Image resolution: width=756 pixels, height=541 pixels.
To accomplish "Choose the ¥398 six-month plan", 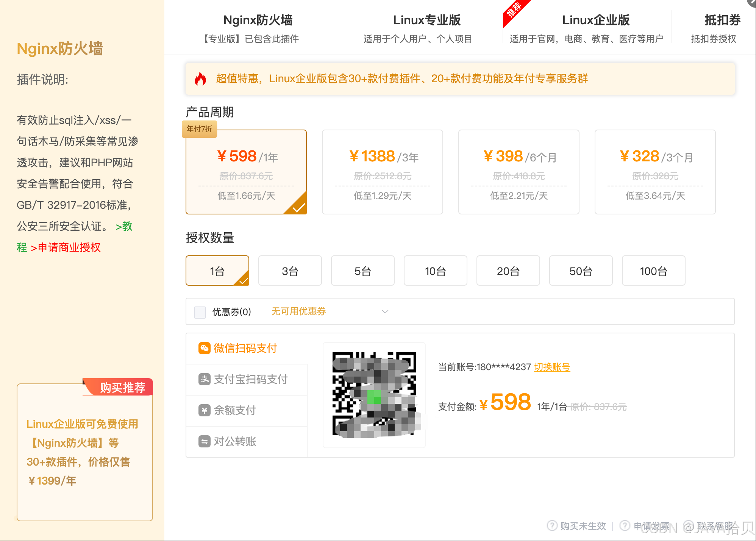I will tap(519, 172).
